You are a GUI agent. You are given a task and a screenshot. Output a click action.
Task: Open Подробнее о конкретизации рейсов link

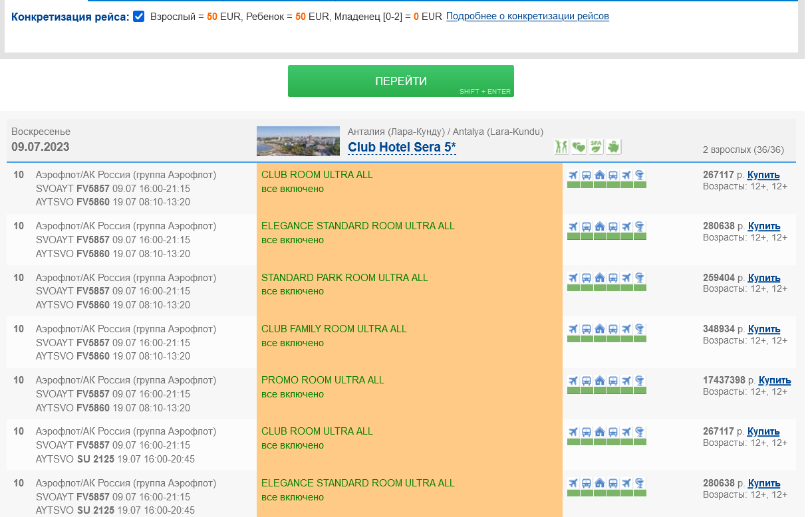coord(527,16)
